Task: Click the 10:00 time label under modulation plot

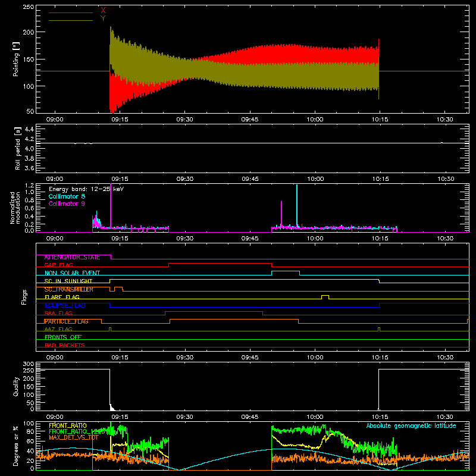Action: pyautogui.click(x=315, y=239)
